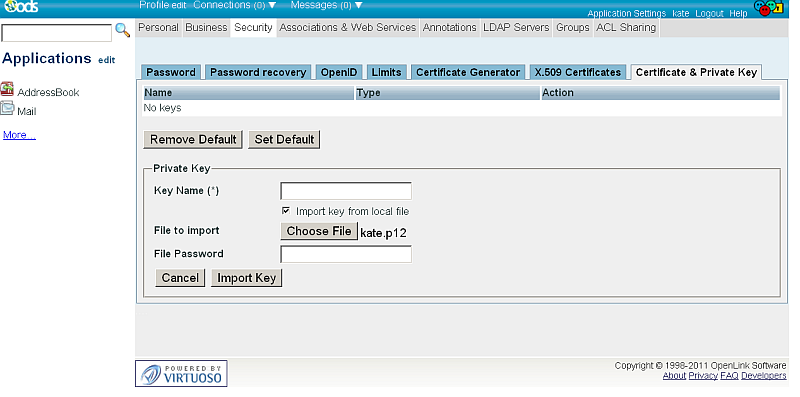Expand the Messages dropdown arrow
Image resolution: width=800 pixels, height=397 pixels.
pyautogui.click(x=358, y=5)
